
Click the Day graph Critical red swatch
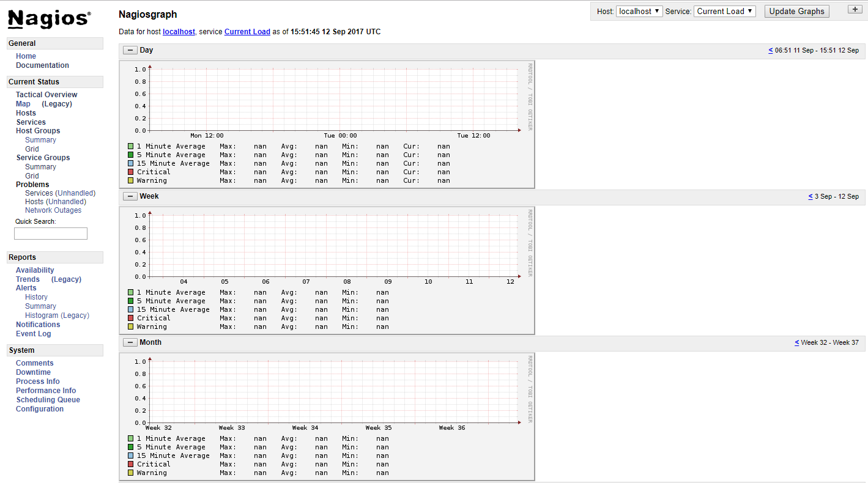click(130, 172)
